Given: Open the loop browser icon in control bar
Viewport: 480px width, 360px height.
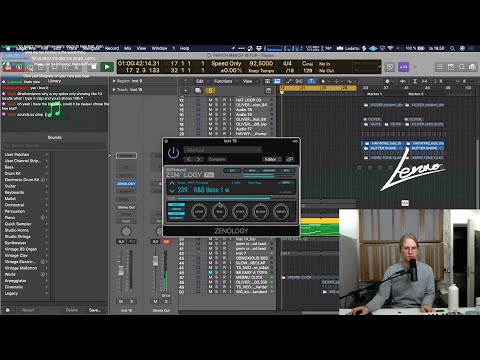Looking at the screenshot, I should click(462, 67).
